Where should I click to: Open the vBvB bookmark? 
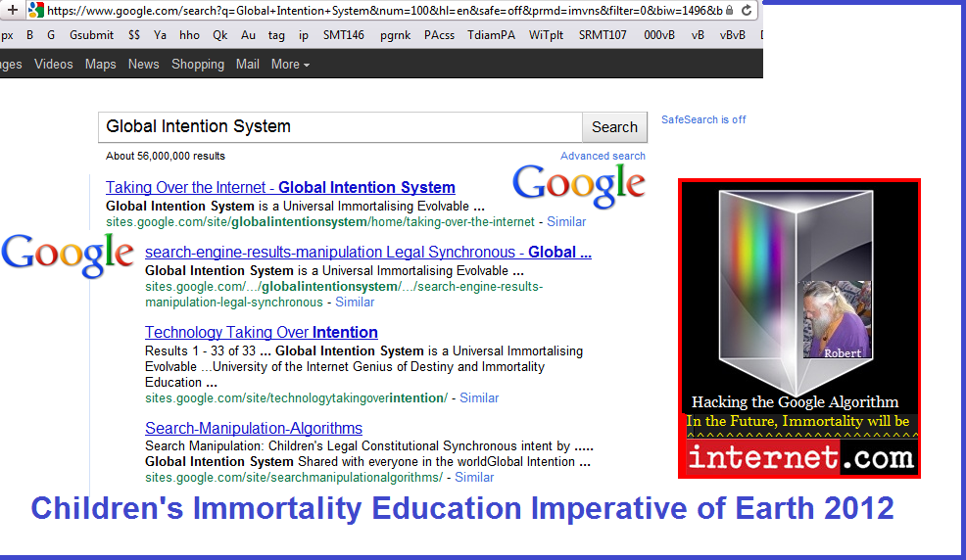point(733,35)
